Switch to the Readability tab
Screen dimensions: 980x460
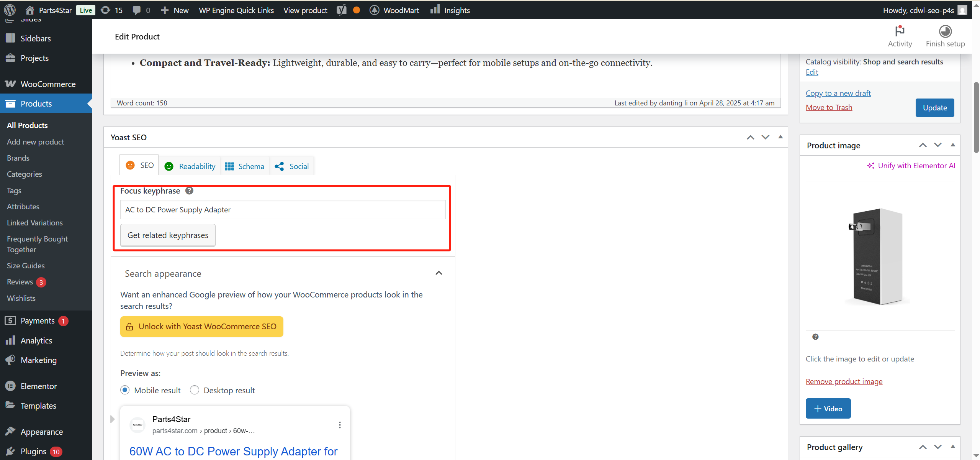(190, 166)
